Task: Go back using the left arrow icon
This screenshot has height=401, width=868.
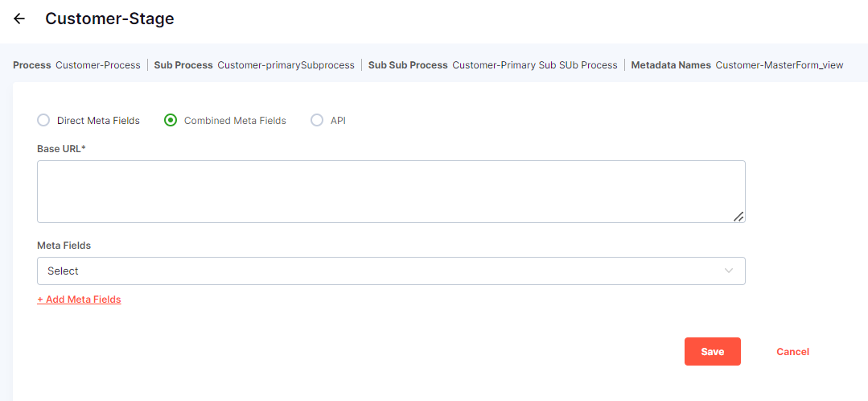Action: pyautogui.click(x=19, y=19)
